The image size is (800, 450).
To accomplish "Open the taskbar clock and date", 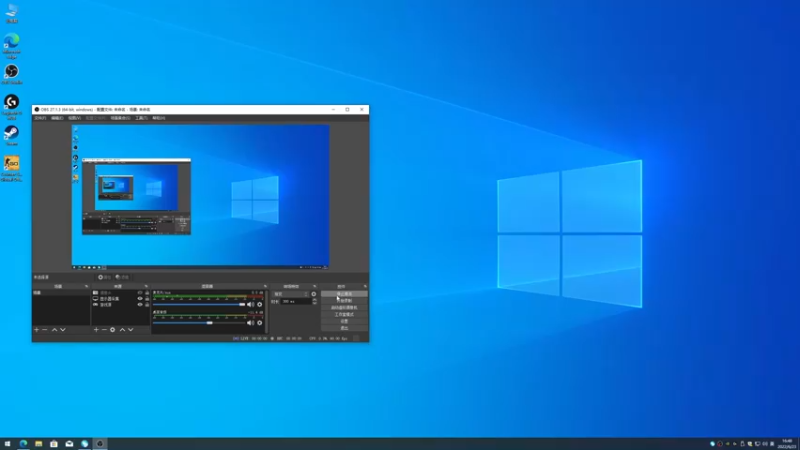I will 788,444.
